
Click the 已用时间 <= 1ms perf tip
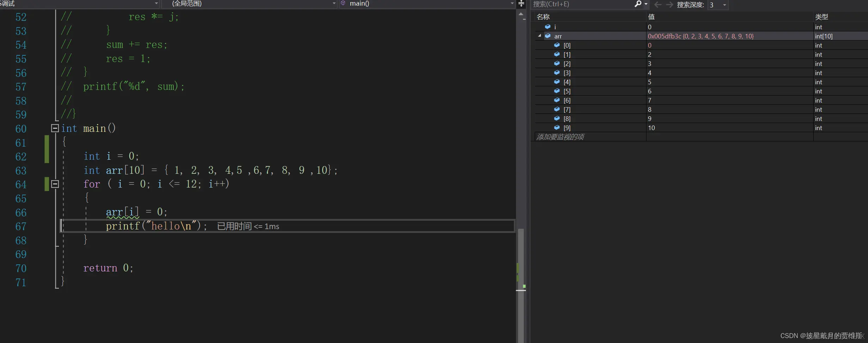click(x=248, y=226)
